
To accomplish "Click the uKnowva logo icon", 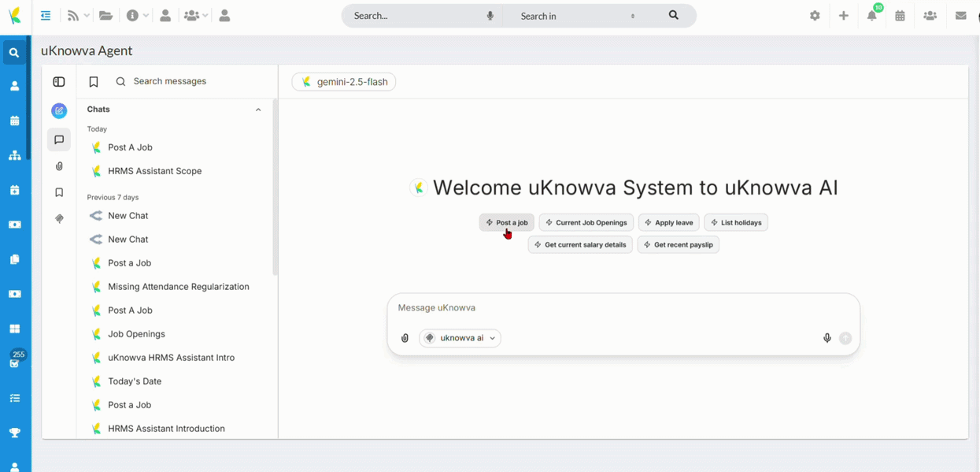I will (x=14, y=15).
